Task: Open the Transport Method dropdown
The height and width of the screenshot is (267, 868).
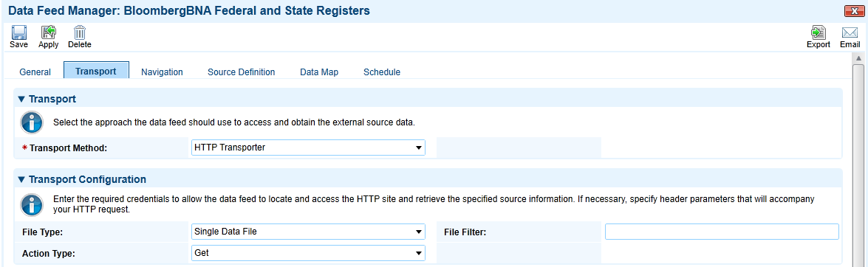Action: [308, 148]
